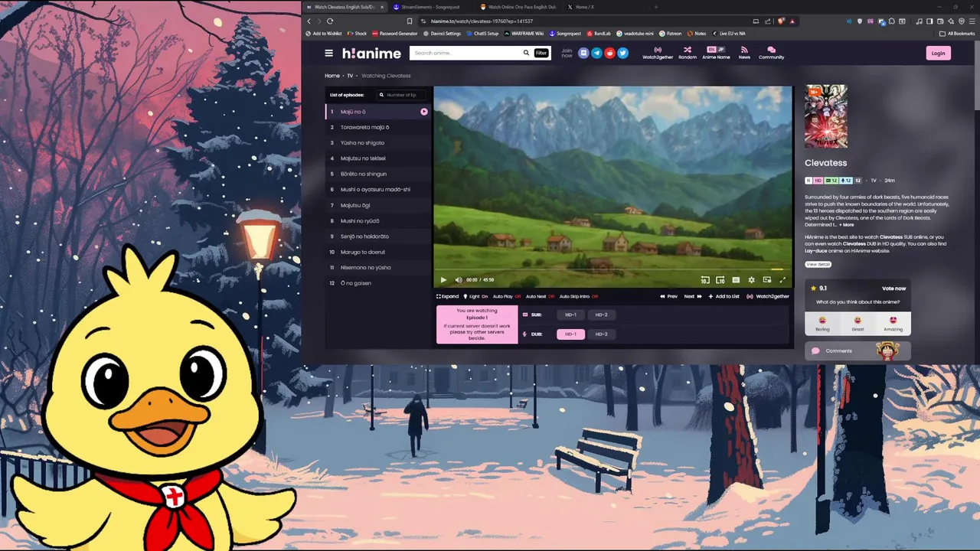Image resolution: width=980 pixels, height=551 pixels.
Task: Click the hianime logo
Action: [x=371, y=53]
